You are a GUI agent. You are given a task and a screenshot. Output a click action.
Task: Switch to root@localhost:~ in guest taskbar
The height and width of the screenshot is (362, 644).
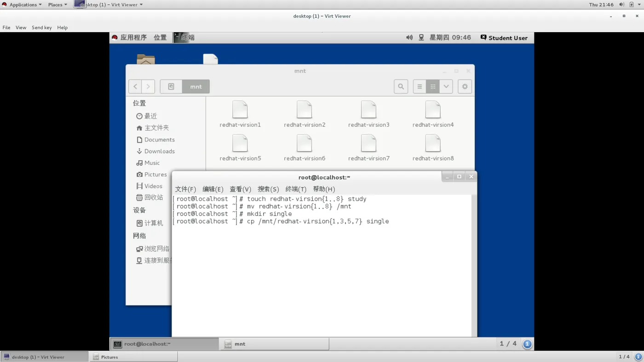(x=164, y=344)
